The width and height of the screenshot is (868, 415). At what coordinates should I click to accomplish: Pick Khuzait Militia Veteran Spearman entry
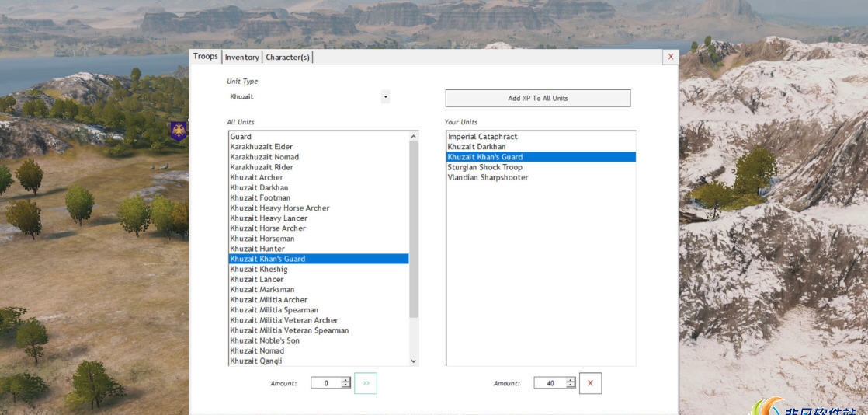pyautogui.click(x=289, y=330)
